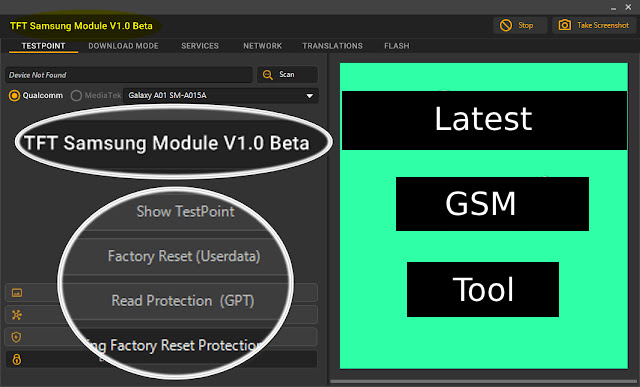Click the Stop button
Viewport: 640px width, 387px height.
pyautogui.click(x=520, y=25)
